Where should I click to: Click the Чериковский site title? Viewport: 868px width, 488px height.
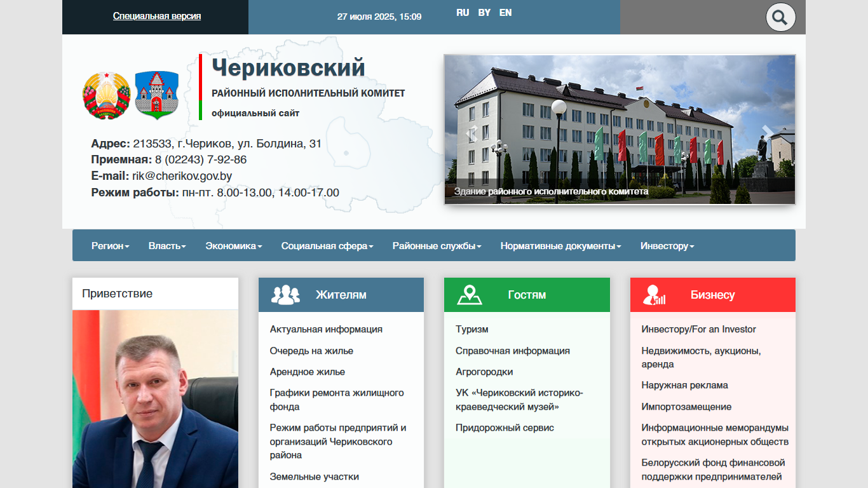point(288,67)
